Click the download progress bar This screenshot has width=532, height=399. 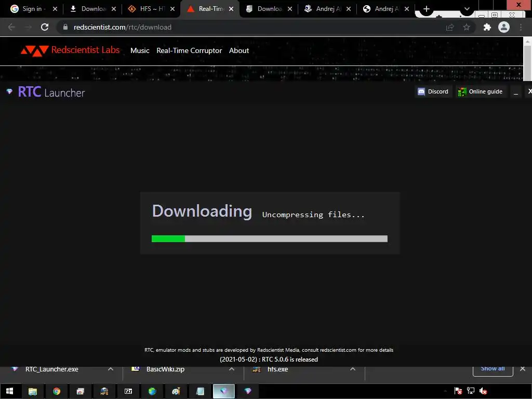tap(270, 239)
